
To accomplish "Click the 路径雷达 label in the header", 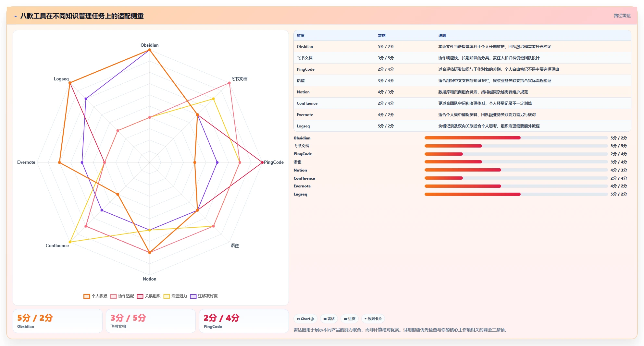I will 622,16.
